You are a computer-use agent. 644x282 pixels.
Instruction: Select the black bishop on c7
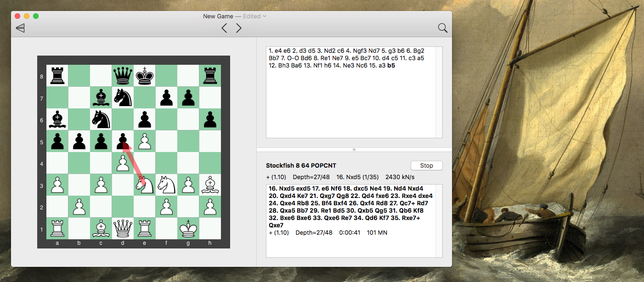(101, 97)
